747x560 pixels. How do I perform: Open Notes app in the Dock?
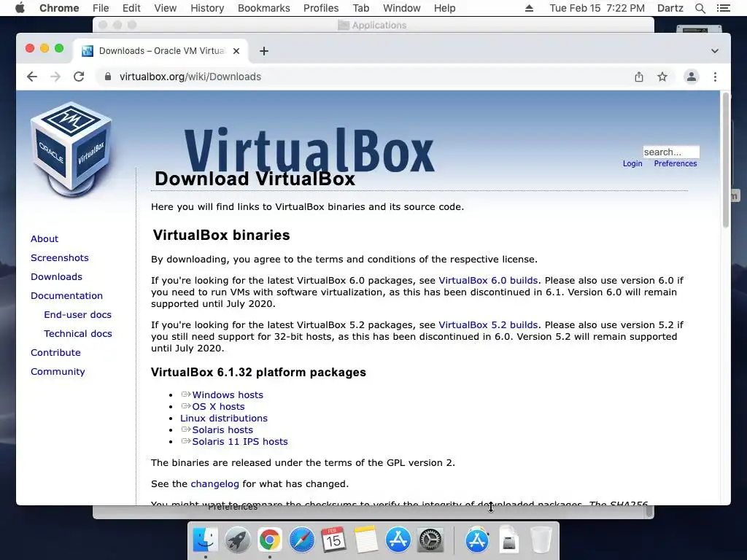(x=365, y=540)
